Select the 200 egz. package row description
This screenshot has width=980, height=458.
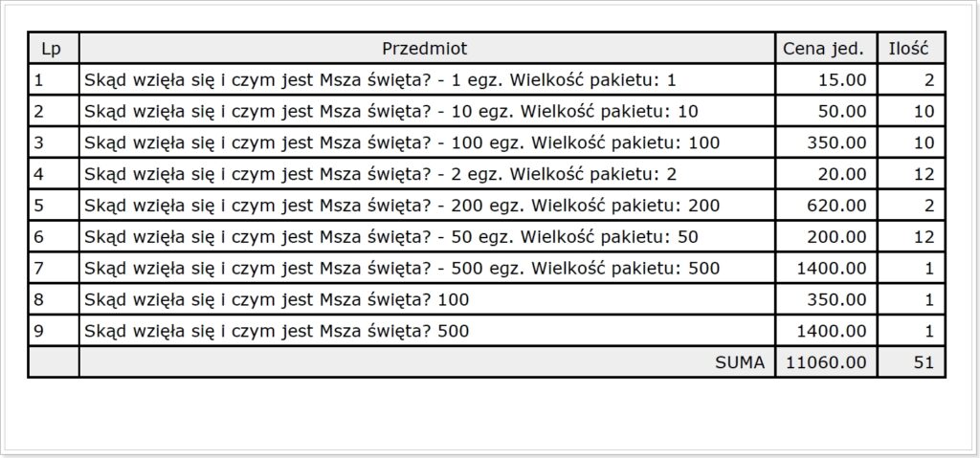427,205
